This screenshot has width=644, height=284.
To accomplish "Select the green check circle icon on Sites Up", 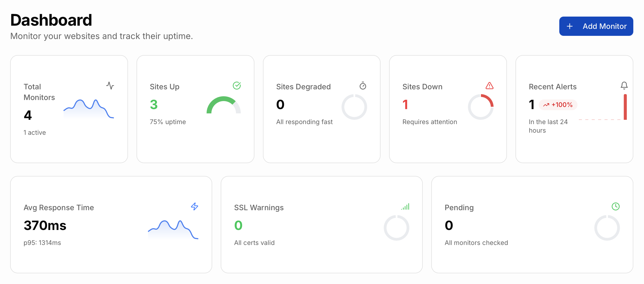I will pyautogui.click(x=236, y=86).
